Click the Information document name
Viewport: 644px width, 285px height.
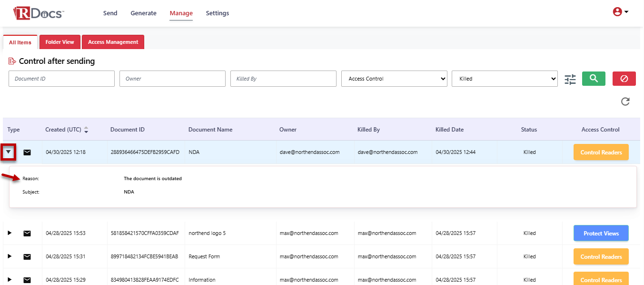[202, 280]
